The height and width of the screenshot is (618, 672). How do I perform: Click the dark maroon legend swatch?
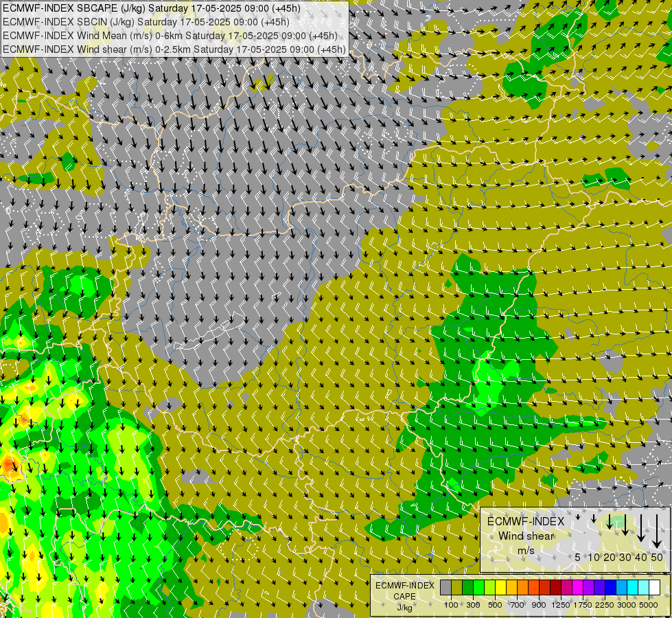pyautogui.click(x=555, y=588)
